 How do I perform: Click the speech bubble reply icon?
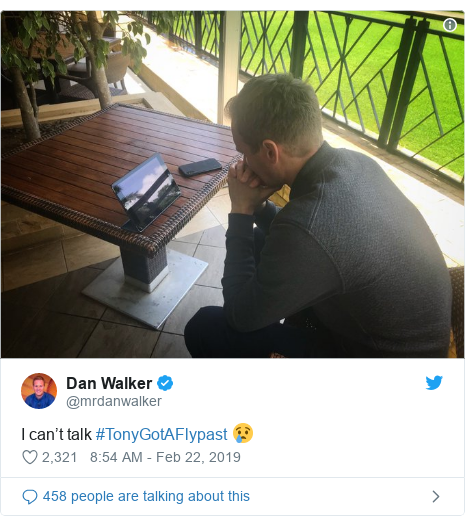(x=30, y=496)
